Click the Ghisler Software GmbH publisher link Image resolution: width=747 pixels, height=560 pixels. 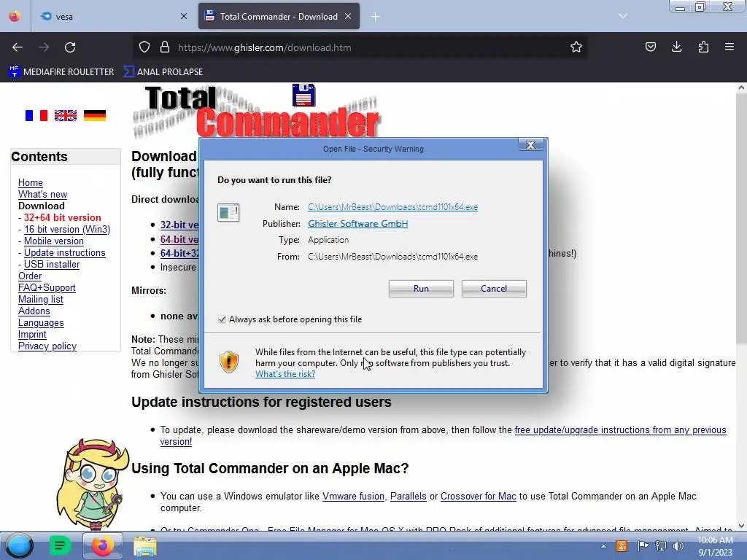click(357, 223)
